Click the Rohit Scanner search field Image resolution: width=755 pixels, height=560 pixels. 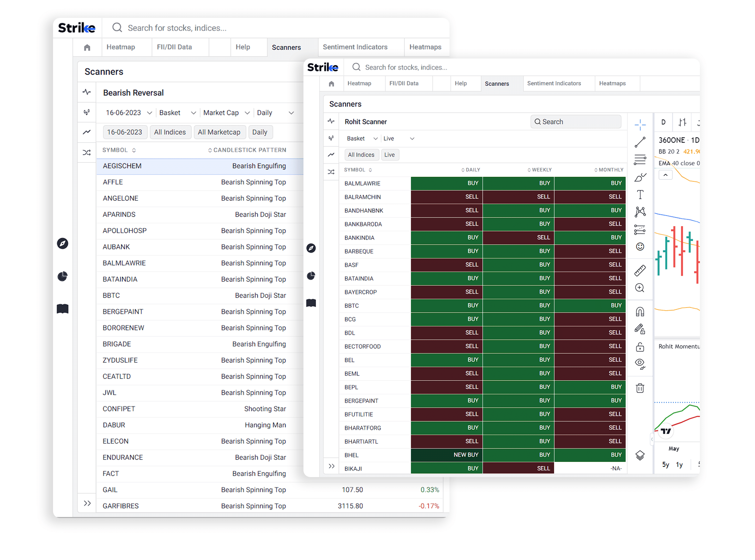click(576, 122)
